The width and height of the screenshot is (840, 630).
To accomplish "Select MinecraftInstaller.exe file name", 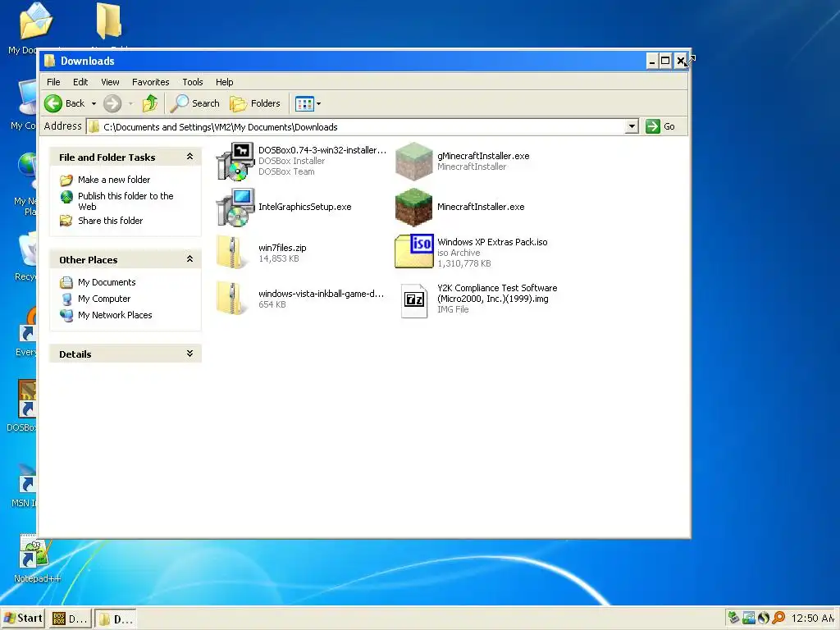I will pos(481,207).
